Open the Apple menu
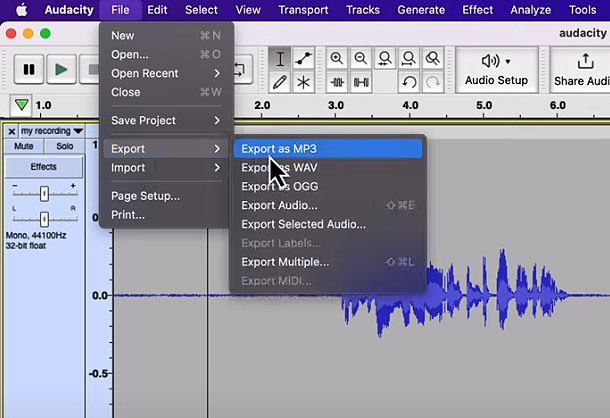Viewport: 610px width, 418px height. point(22,10)
